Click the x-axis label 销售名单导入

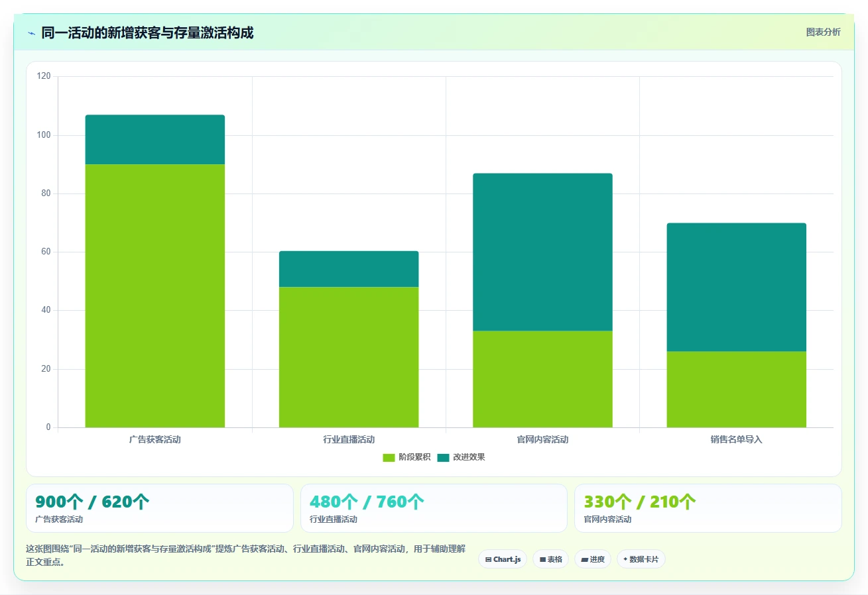click(736, 440)
